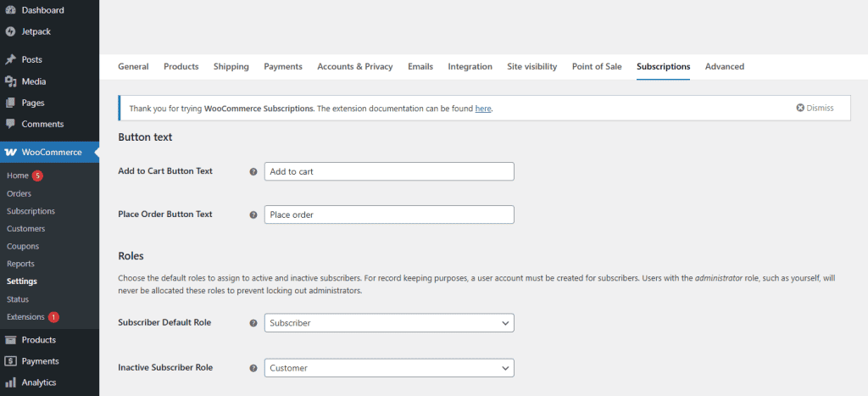The width and height of the screenshot is (868, 396).
Task: Click the Comments menu label
Action: coord(42,124)
